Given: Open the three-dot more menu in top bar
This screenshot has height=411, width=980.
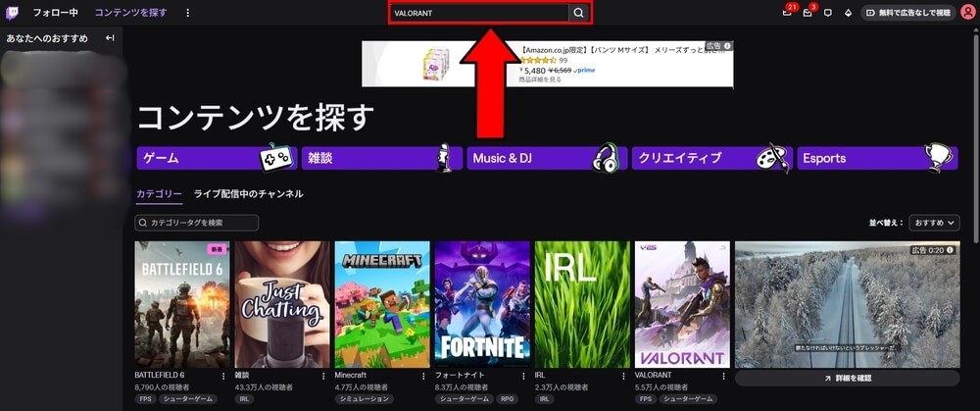Looking at the screenshot, I should (x=188, y=13).
